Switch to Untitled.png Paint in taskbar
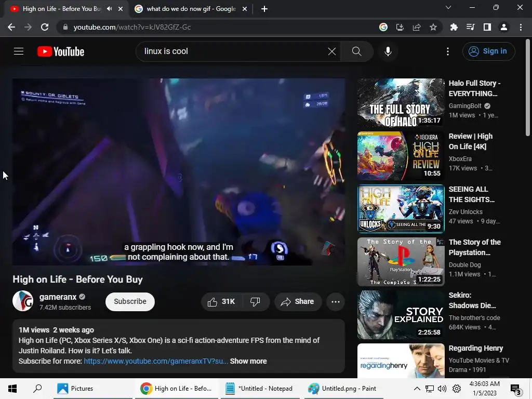The image size is (532, 399). [x=343, y=389]
